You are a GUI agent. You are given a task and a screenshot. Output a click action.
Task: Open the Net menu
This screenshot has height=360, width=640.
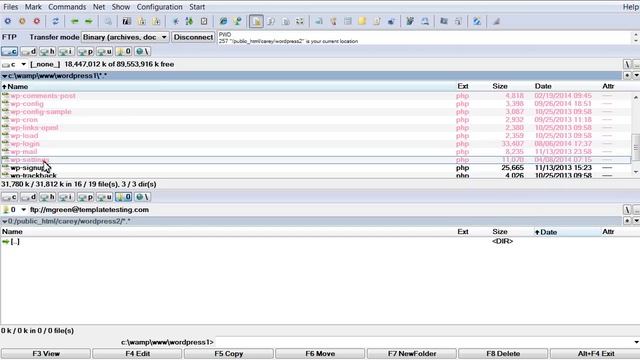[x=99, y=7]
